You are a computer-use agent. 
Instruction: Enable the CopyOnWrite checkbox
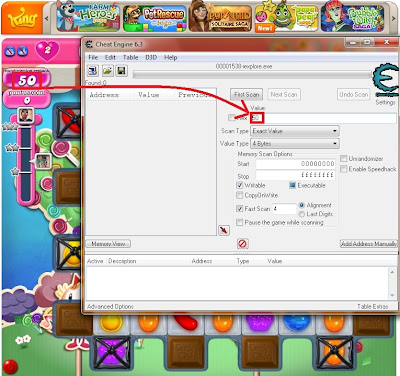(x=239, y=195)
